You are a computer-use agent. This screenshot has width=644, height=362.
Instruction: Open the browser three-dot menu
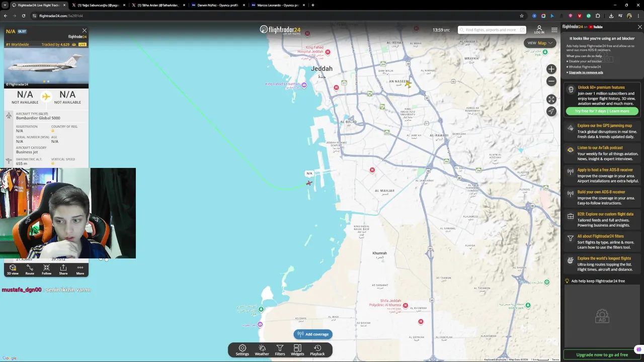[x=638, y=16]
